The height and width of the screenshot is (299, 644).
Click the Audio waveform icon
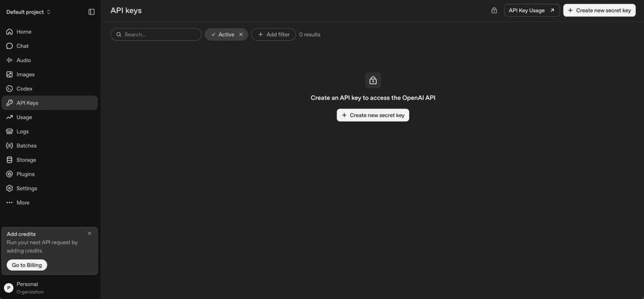point(9,60)
